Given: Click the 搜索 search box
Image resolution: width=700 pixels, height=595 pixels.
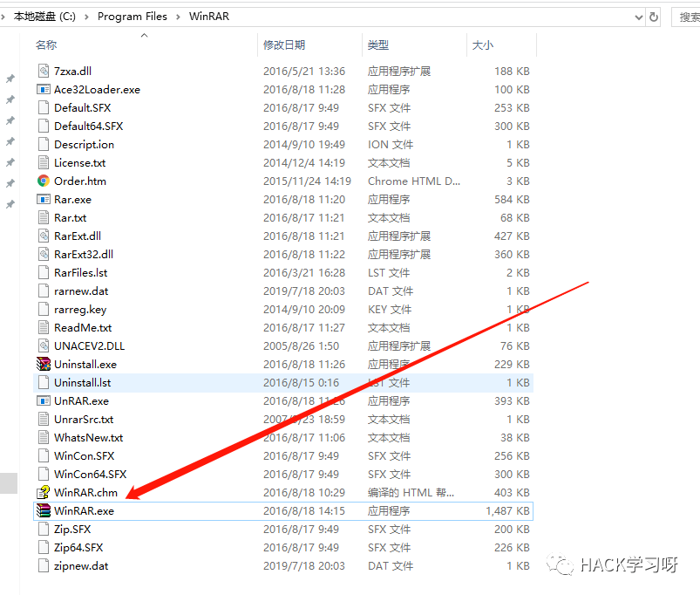Looking at the screenshot, I should (x=686, y=17).
